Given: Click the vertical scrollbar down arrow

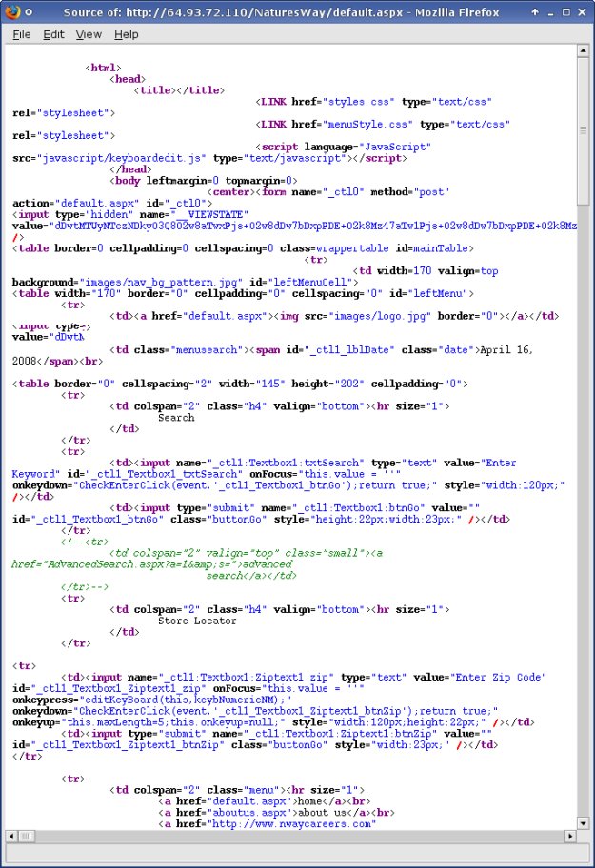Looking at the screenshot, I should click(x=583, y=823).
